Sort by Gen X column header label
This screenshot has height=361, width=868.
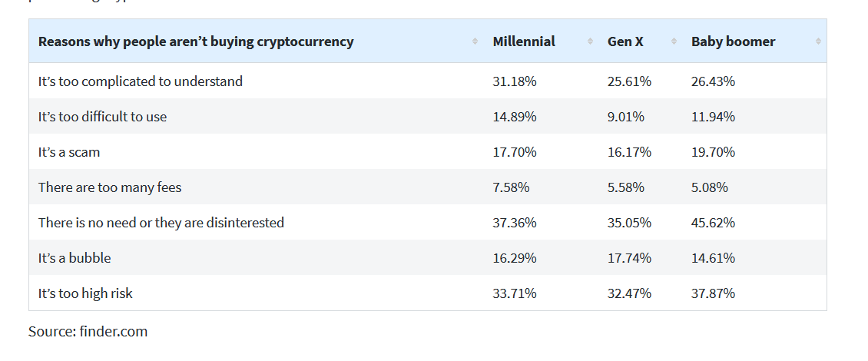tap(625, 41)
